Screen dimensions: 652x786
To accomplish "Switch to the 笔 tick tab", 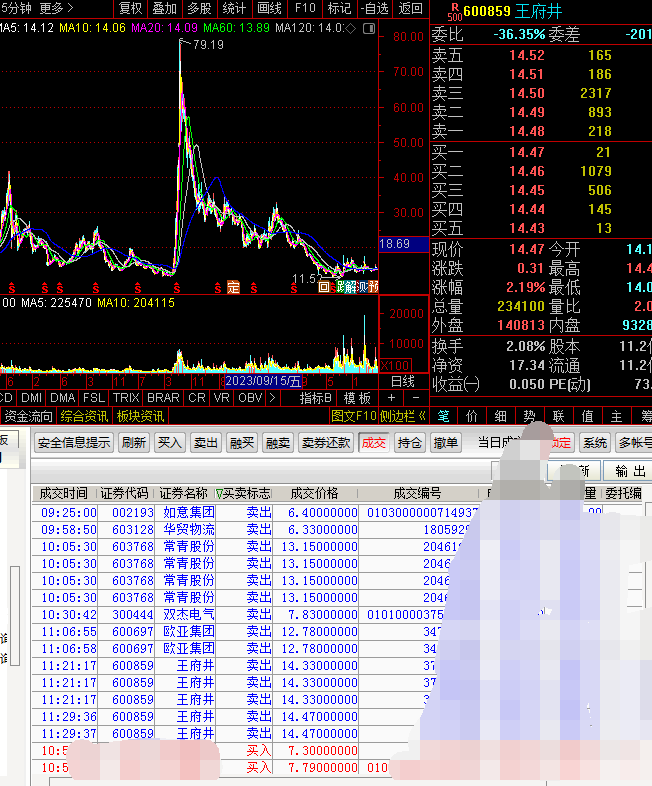I will 444,416.
